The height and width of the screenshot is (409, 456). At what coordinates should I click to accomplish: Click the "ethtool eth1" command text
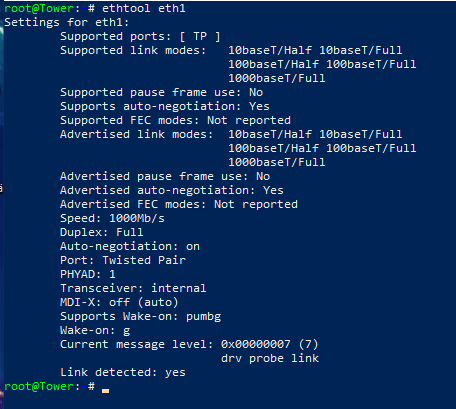click(x=144, y=8)
